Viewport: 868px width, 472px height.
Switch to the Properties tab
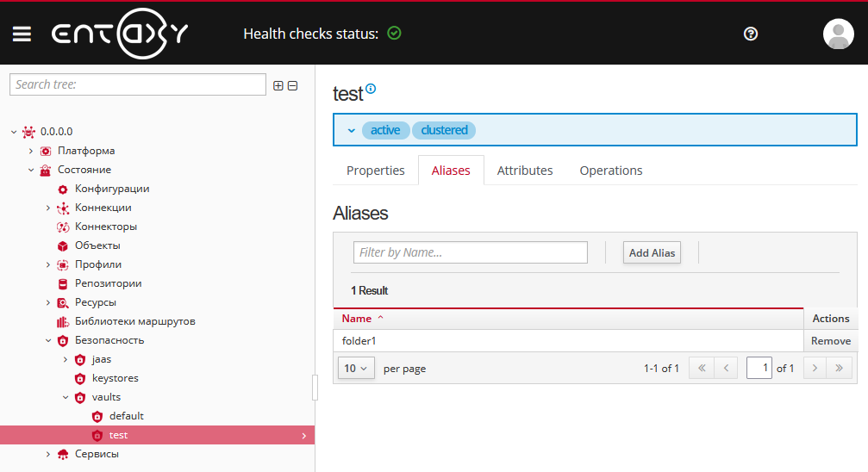point(375,171)
